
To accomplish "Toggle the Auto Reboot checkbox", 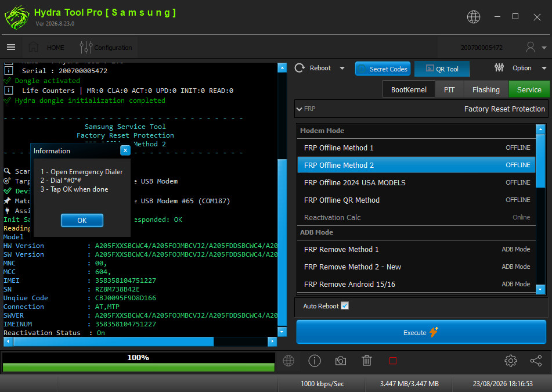I will click(x=345, y=305).
